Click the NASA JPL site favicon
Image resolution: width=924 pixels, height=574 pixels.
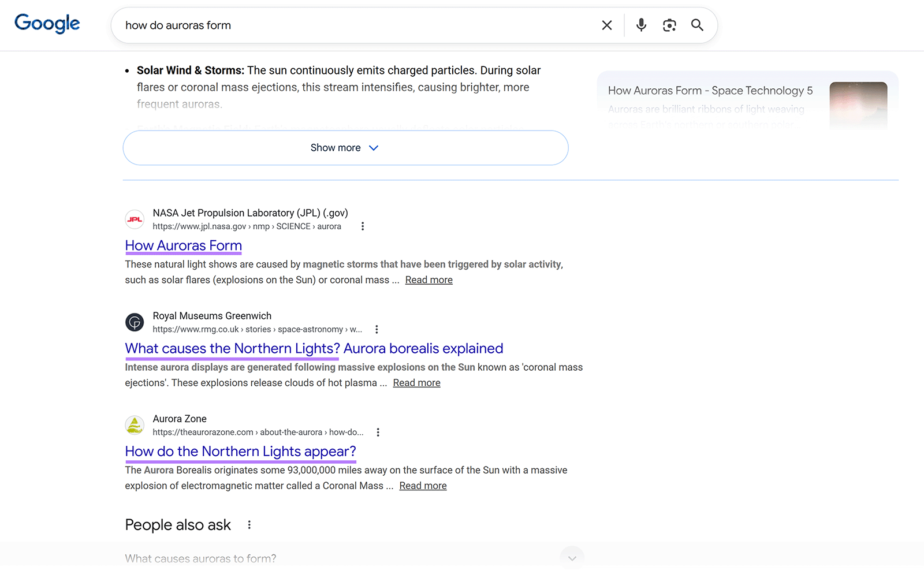click(135, 219)
